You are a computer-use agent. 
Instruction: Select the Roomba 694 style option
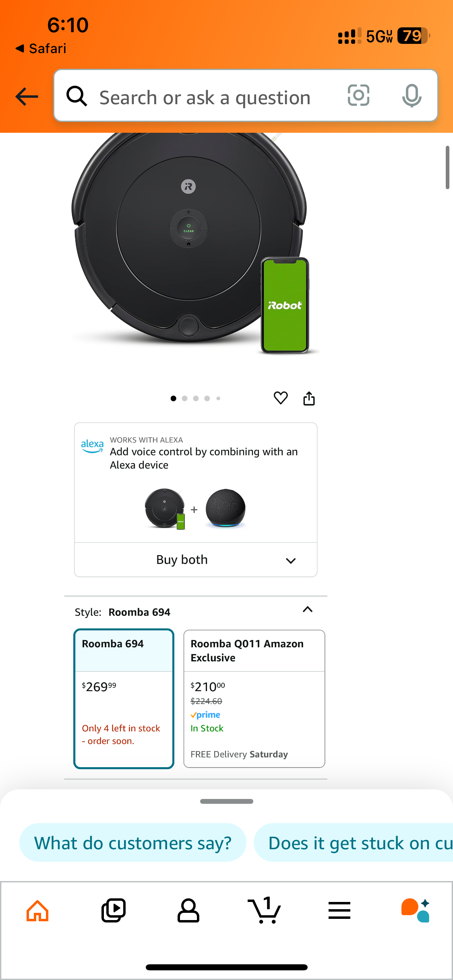[x=124, y=699]
